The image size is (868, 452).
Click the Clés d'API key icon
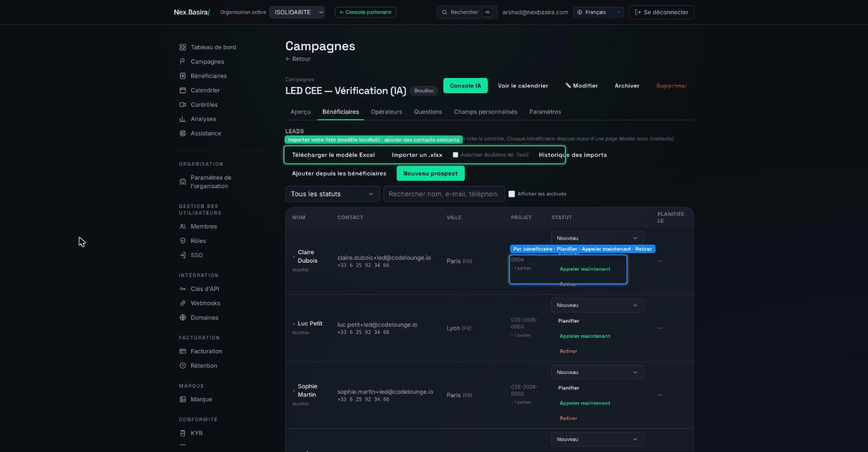(x=183, y=289)
